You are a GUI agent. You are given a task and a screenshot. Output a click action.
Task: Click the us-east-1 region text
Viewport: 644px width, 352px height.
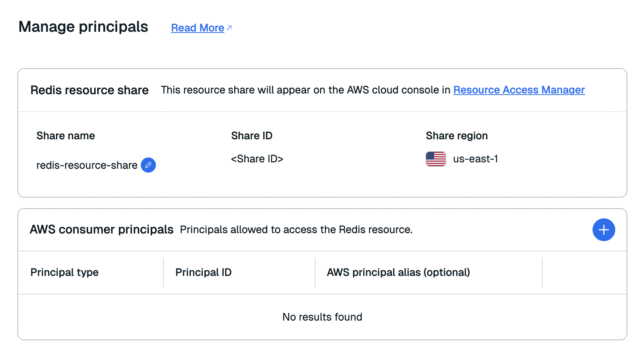(x=475, y=159)
